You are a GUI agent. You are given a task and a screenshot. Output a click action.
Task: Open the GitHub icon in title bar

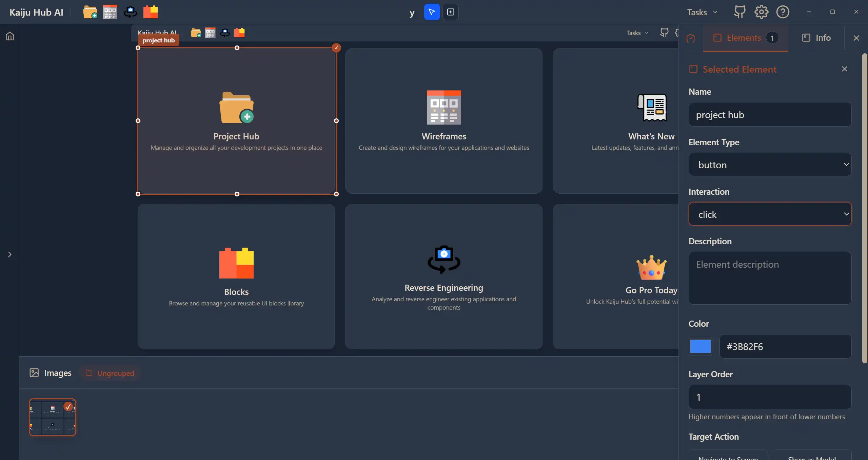pyautogui.click(x=739, y=12)
